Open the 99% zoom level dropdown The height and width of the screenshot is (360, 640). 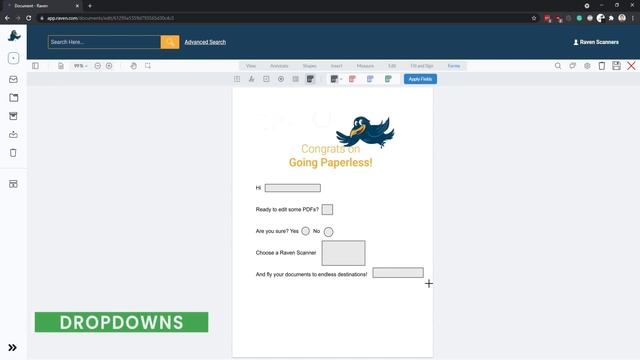(x=80, y=66)
